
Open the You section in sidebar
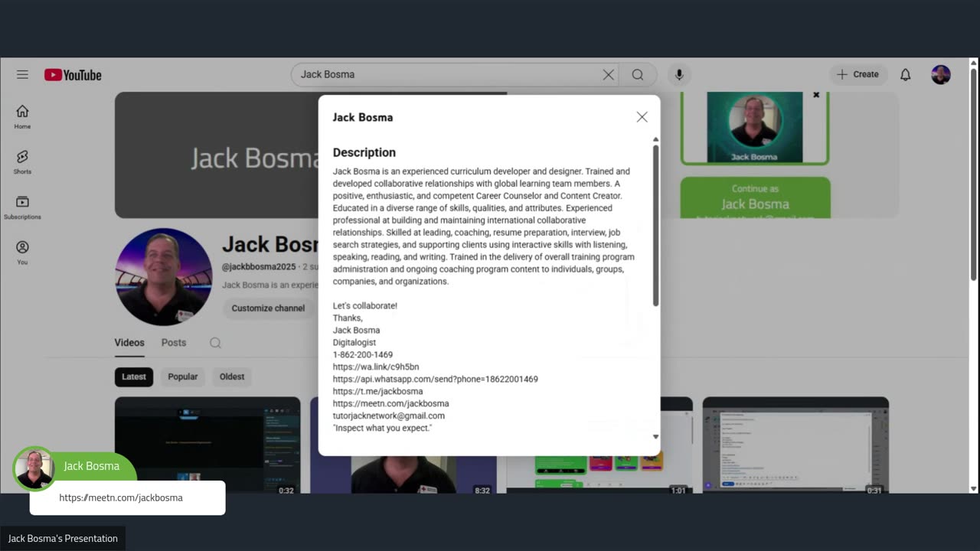tap(22, 253)
